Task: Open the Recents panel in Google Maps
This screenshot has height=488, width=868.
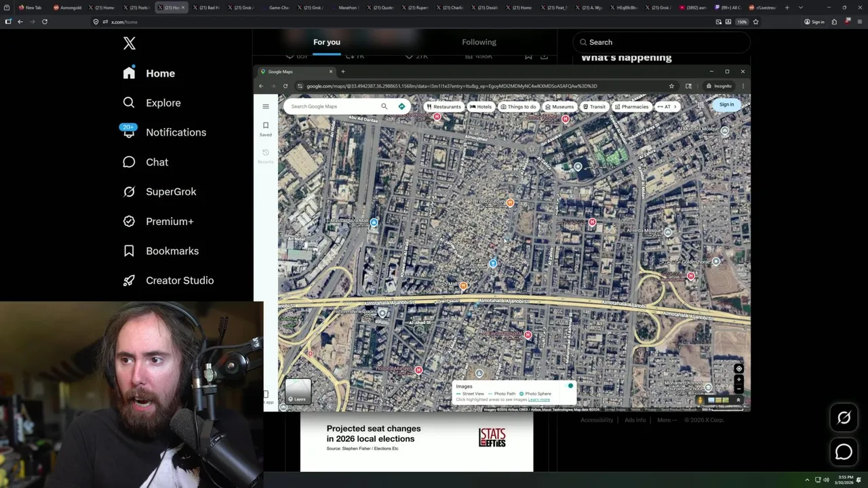Action: pos(266,156)
